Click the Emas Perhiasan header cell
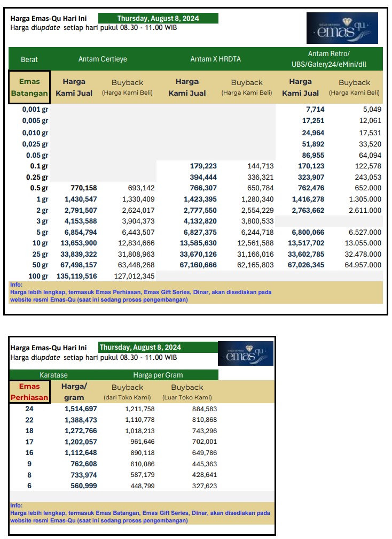392x539 pixels. click(x=29, y=392)
